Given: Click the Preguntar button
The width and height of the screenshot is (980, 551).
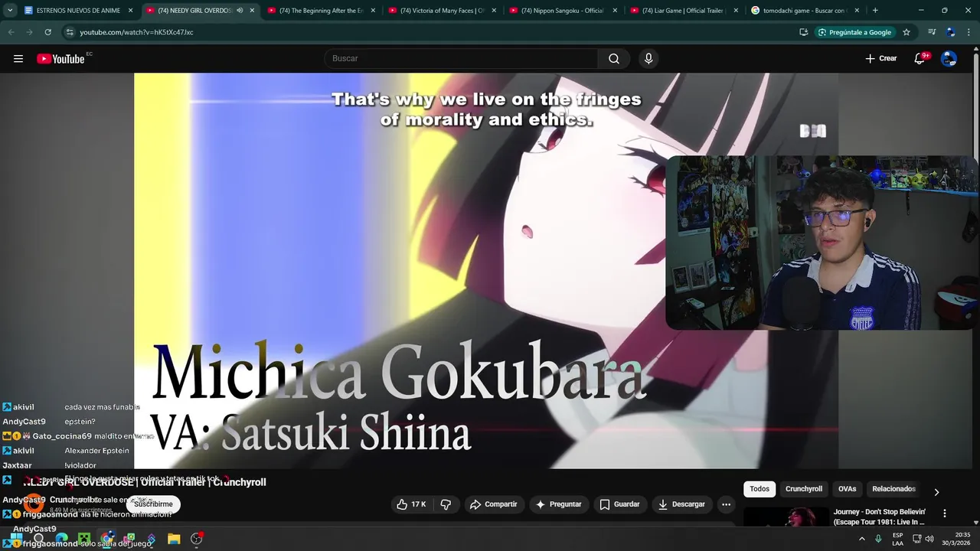Looking at the screenshot, I should click(x=559, y=504).
